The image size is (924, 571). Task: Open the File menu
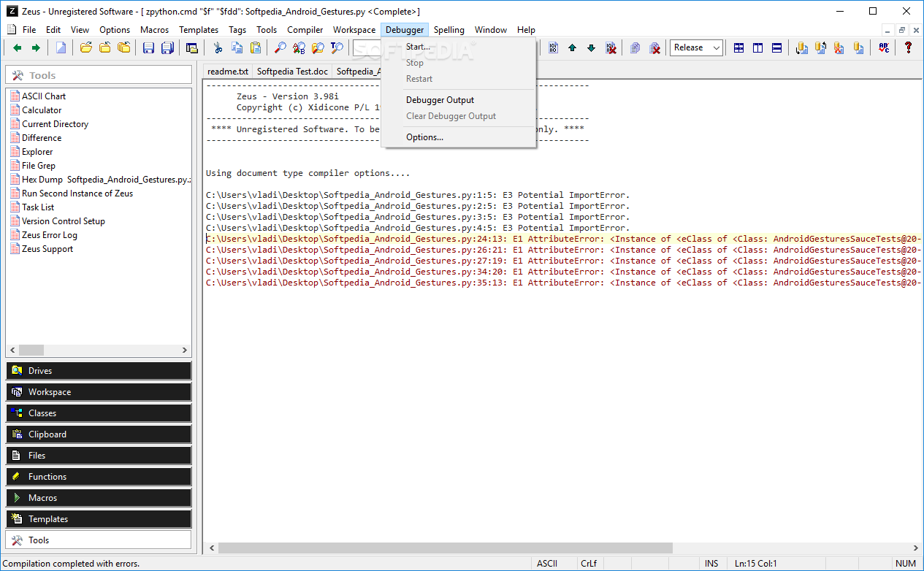click(x=29, y=30)
